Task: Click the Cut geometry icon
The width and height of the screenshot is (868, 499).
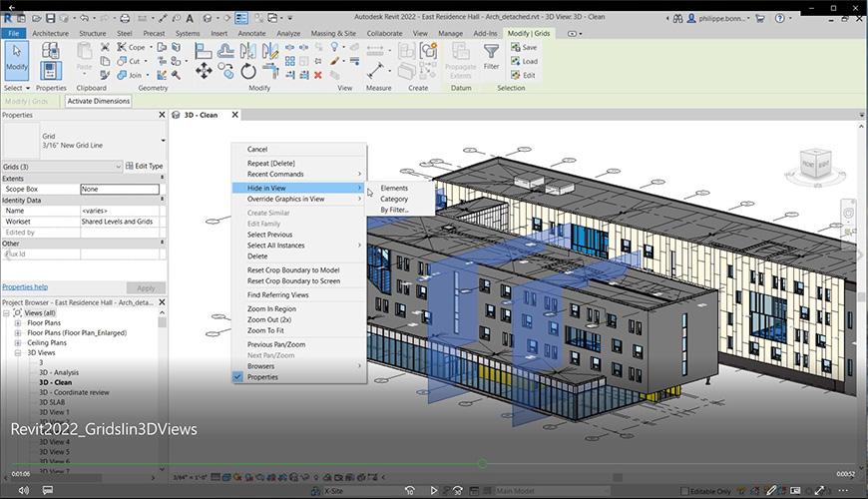Action: tap(122, 61)
